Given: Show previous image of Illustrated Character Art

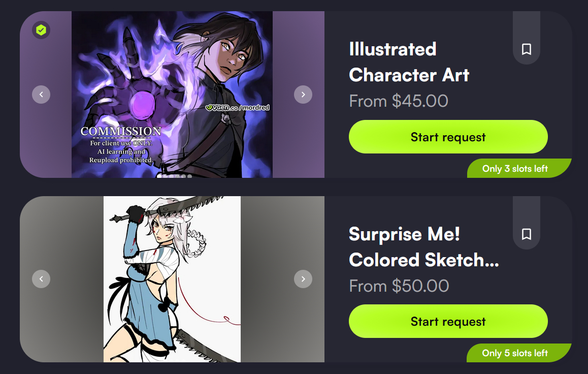Looking at the screenshot, I should coord(41,95).
